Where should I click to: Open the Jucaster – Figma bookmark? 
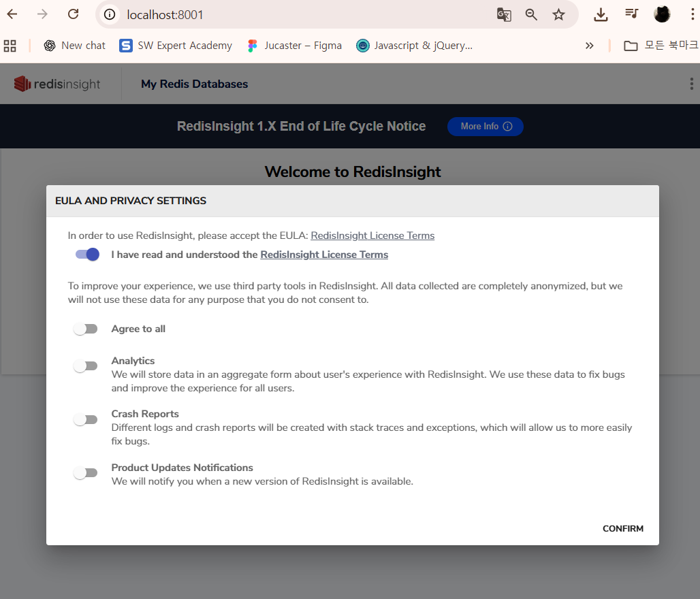[x=295, y=46]
